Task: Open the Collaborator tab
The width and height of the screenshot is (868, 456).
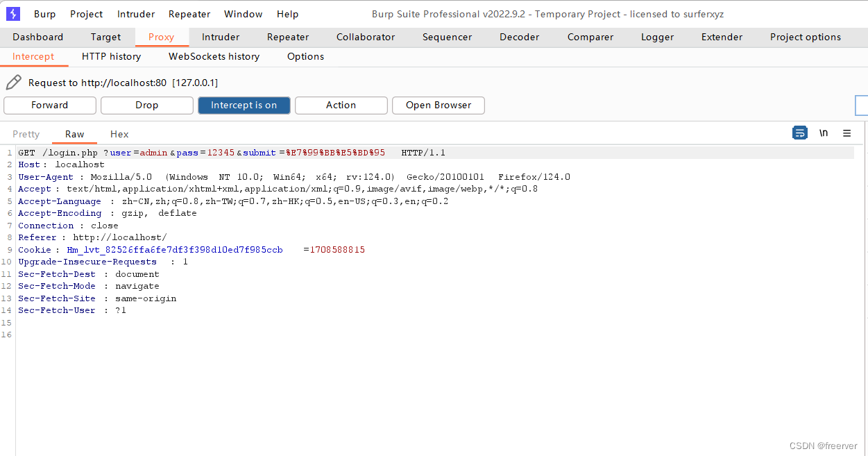Action: [x=366, y=37]
